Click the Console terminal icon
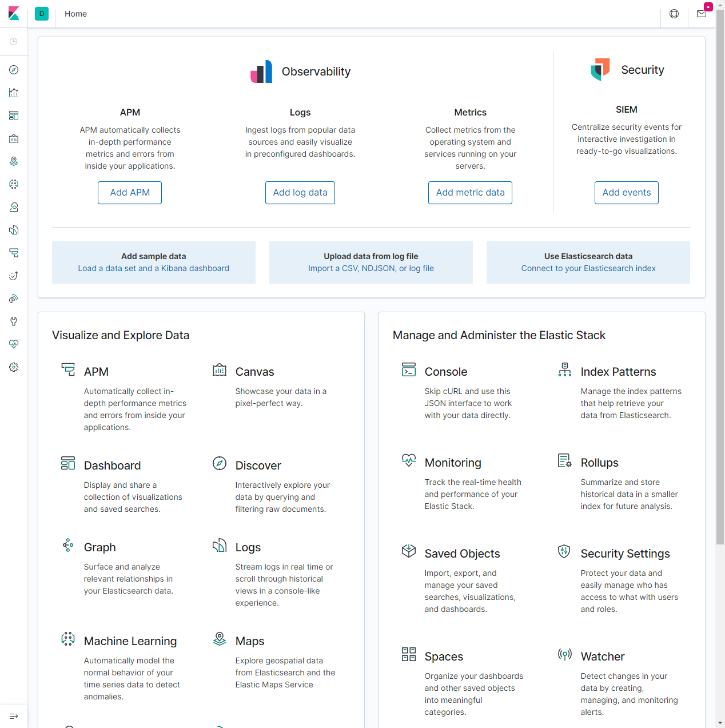The width and height of the screenshot is (725, 728). click(409, 369)
